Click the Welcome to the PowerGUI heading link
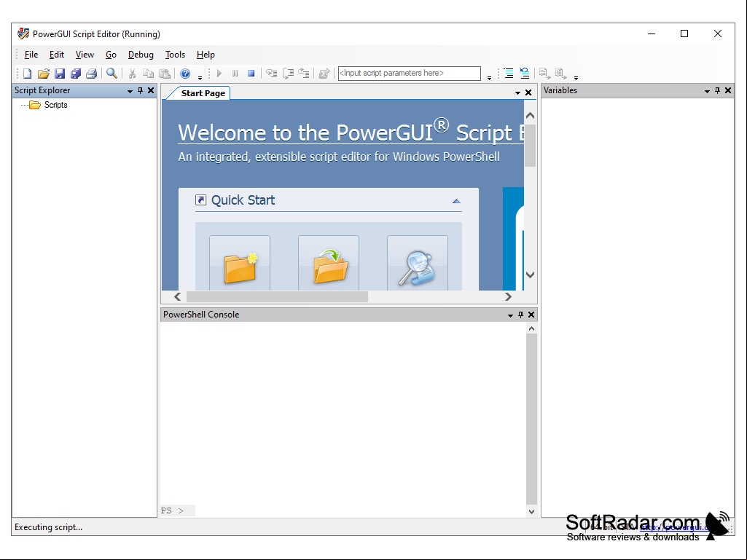 pos(351,131)
